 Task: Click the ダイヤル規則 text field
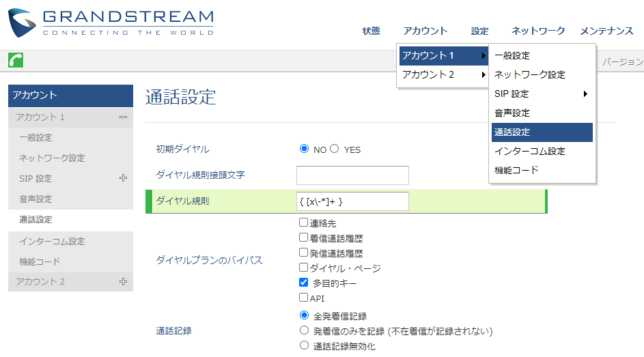pyautogui.click(x=352, y=201)
